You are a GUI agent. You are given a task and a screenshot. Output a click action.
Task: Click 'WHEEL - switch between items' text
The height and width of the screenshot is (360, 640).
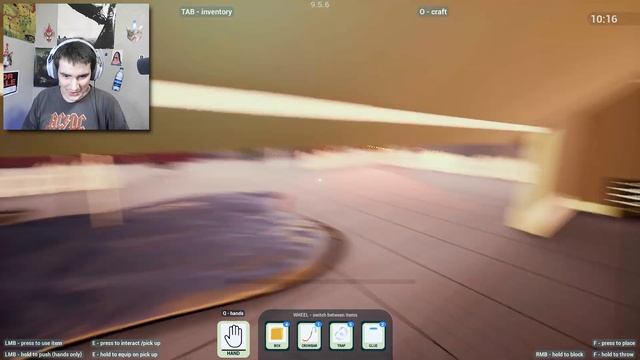pos(325,315)
